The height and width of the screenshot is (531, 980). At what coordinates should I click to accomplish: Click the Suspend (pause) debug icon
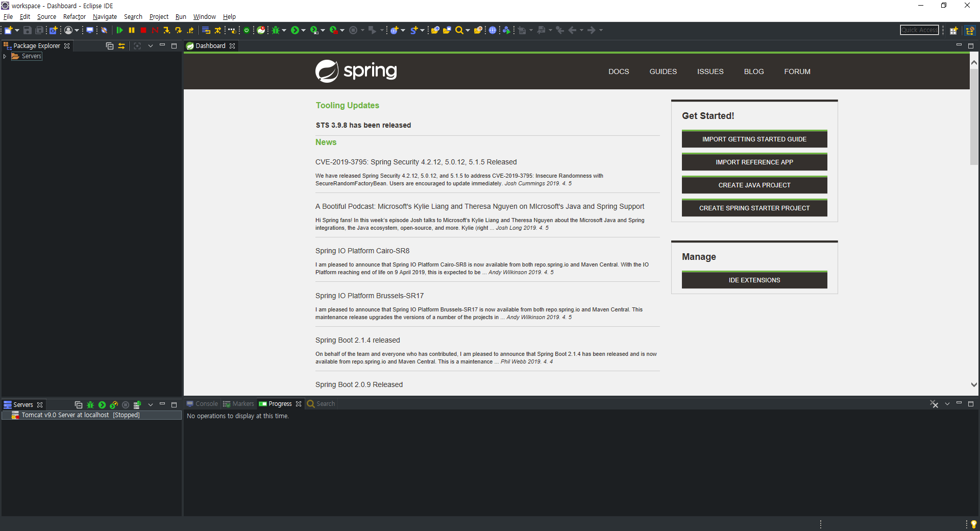click(132, 30)
